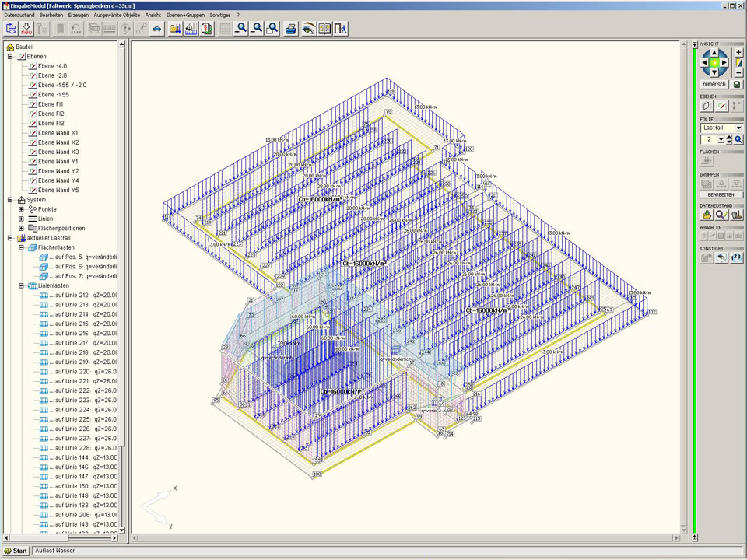
Task: Toggle the Ebene -4.0 plane icon
Action: point(33,66)
